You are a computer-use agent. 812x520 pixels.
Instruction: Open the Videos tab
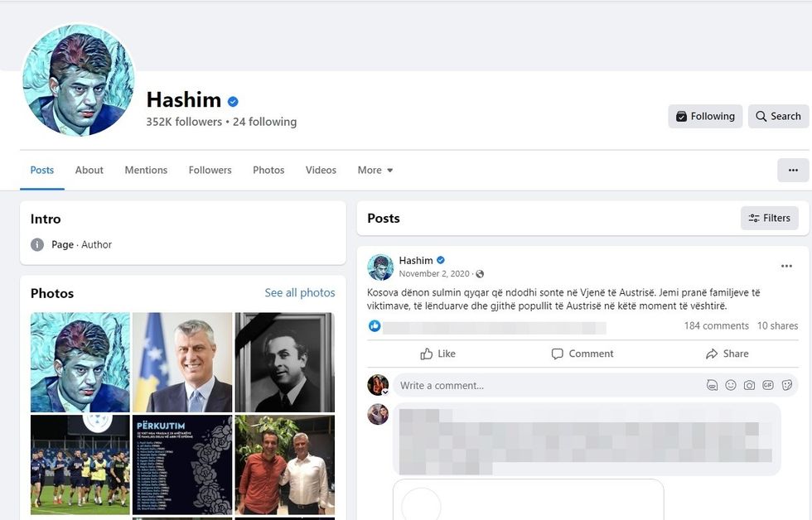321,170
